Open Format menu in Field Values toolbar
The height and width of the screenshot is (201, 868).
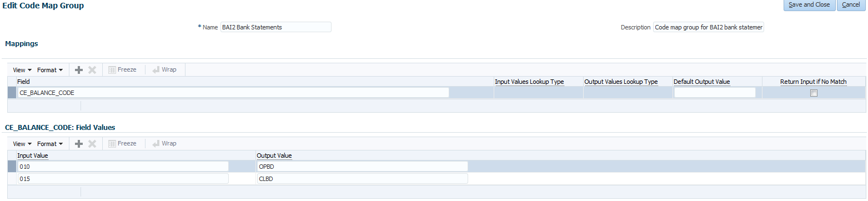(x=50, y=143)
